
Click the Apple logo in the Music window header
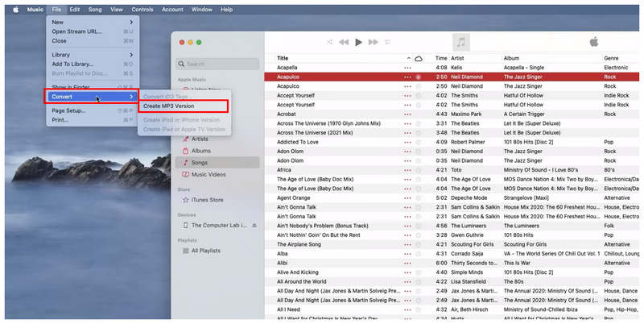594,42
